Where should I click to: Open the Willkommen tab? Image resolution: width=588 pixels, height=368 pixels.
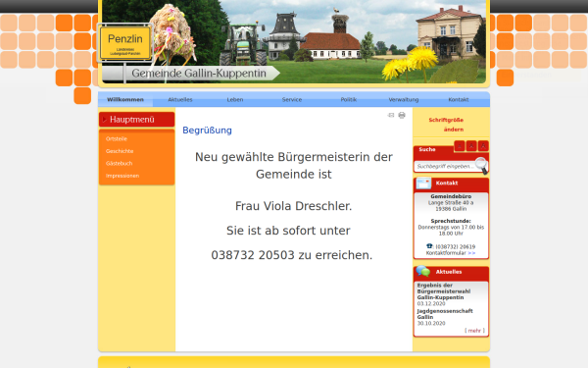click(125, 99)
